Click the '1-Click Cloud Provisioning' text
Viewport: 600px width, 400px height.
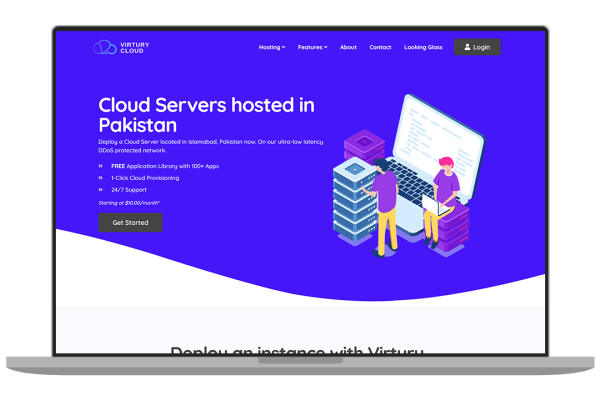pyautogui.click(x=145, y=178)
